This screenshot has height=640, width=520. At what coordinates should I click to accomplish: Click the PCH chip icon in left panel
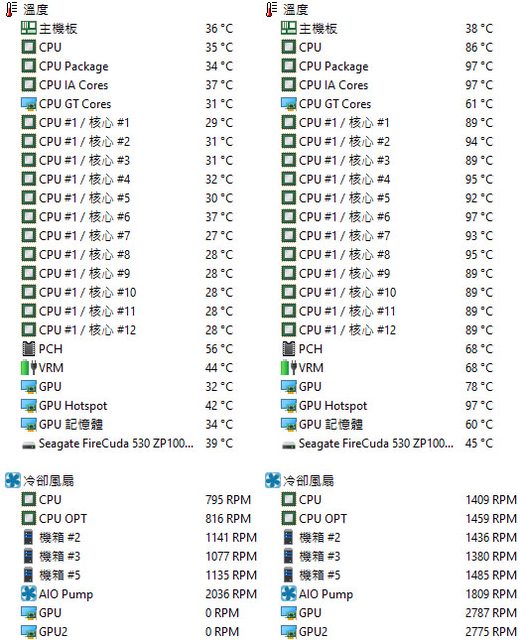29,349
